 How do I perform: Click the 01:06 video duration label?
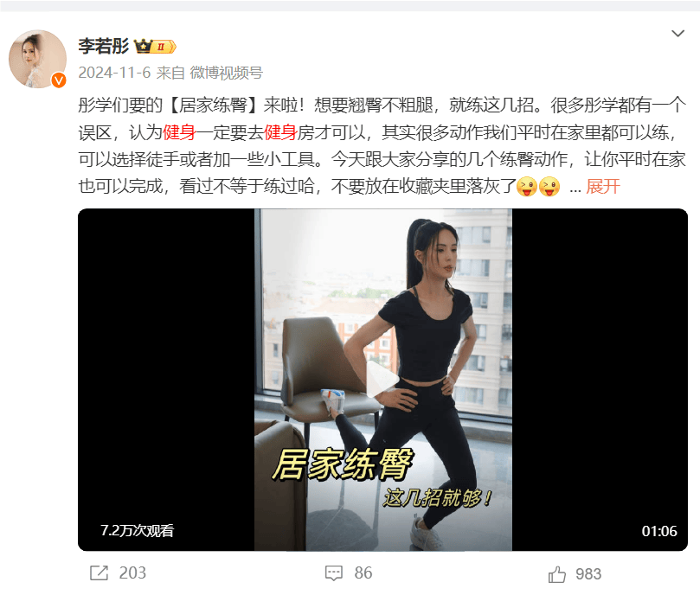pyautogui.click(x=659, y=531)
